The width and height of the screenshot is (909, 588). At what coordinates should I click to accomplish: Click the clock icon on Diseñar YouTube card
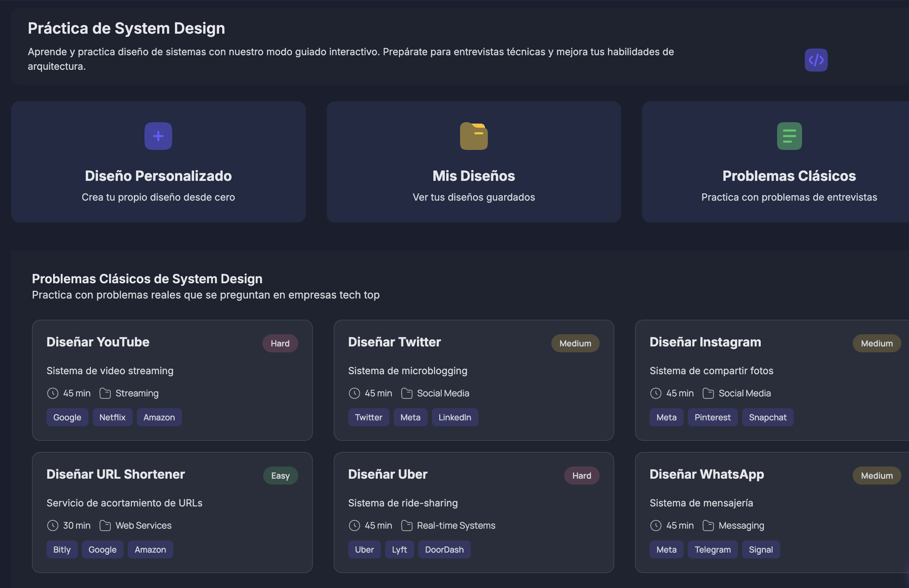point(53,393)
